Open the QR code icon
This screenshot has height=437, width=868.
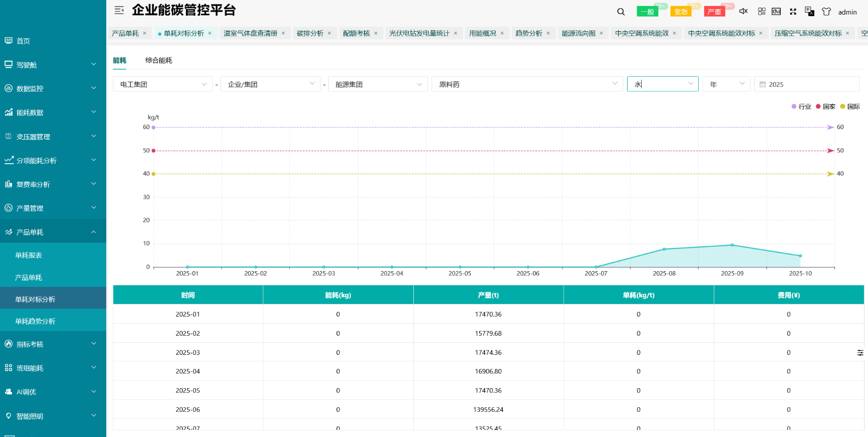(762, 11)
